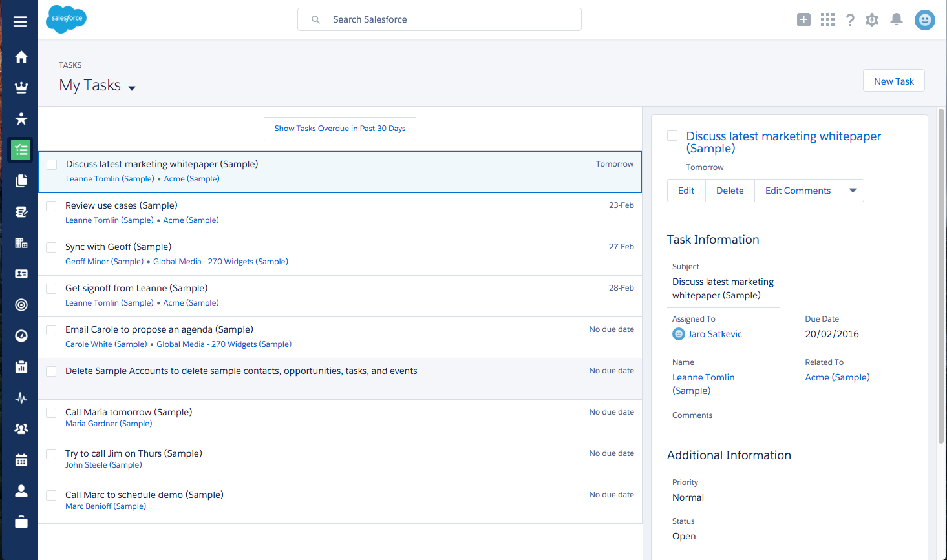Check the Call Maria tomorrow task
This screenshot has height=560, width=947.
click(51, 413)
